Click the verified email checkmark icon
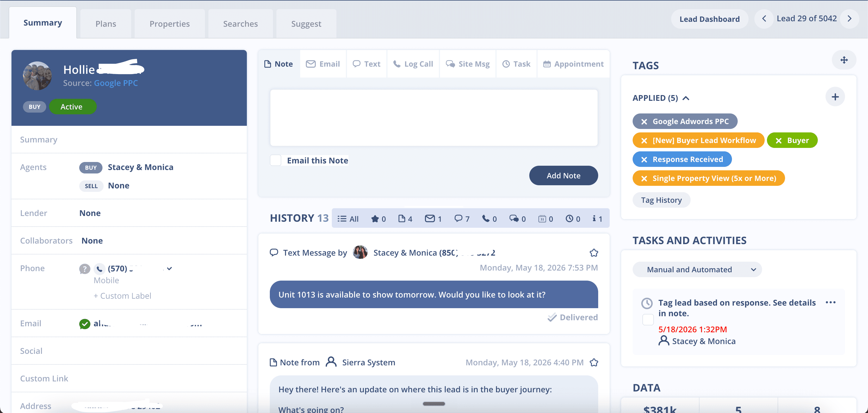This screenshot has height=413, width=868. point(85,324)
